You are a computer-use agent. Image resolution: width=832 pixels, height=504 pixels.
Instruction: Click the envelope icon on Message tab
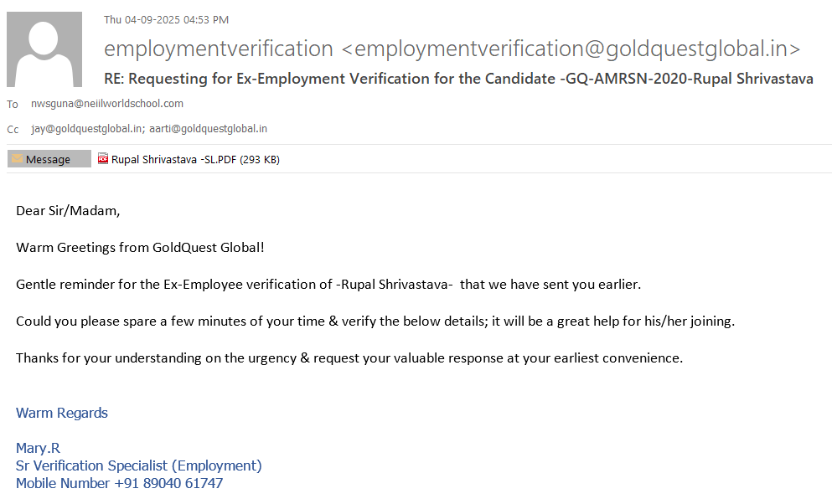pos(17,159)
